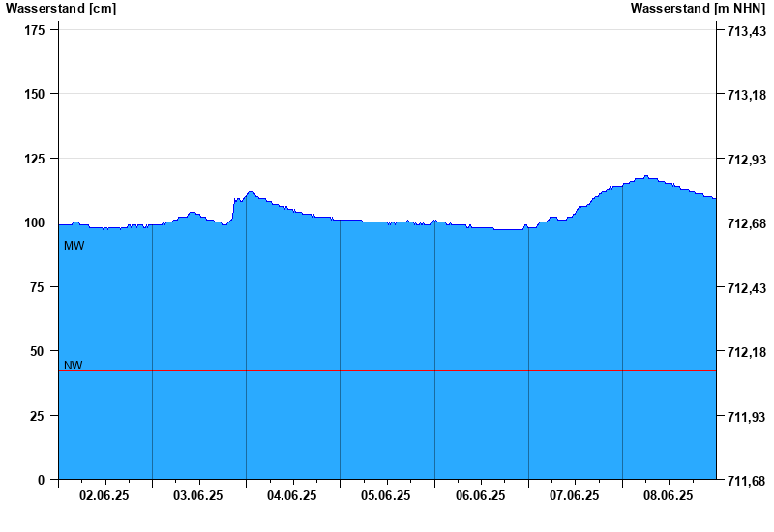The width and height of the screenshot is (774, 532).
Task: Click the left axis value 75
Action: [38, 287]
